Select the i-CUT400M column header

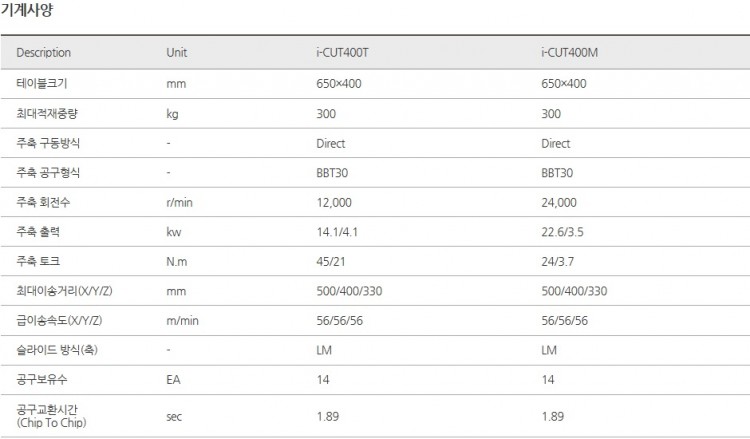point(569,53)
